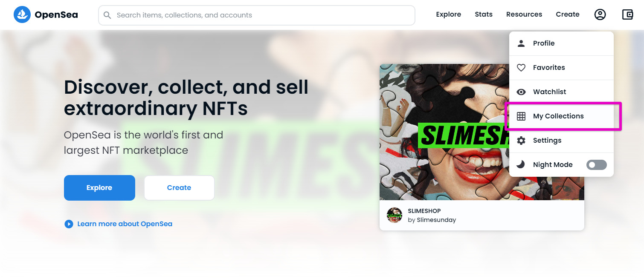Open the wallet icon in header
Image resolution: width=644 pixels, height=279 pixels.
[627, 14]
